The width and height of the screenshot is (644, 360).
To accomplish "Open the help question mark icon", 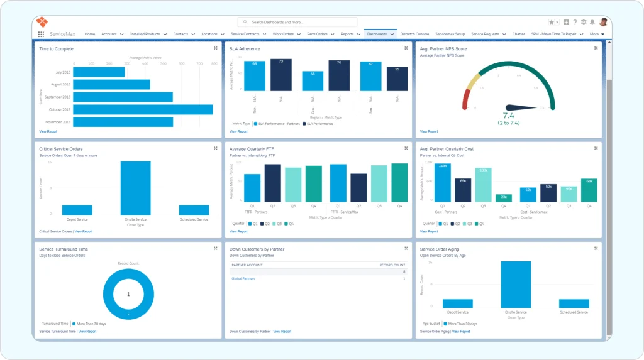I will [x=575, y=22].
